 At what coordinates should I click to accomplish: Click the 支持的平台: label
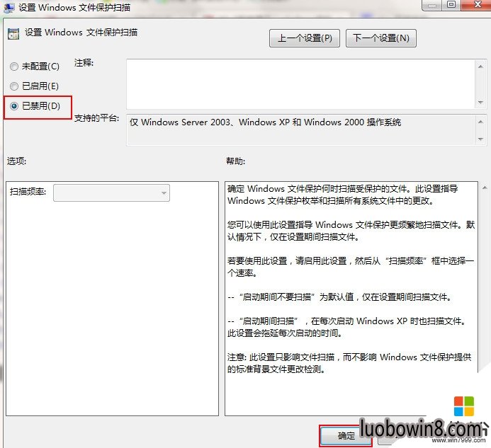click(96, 118)
